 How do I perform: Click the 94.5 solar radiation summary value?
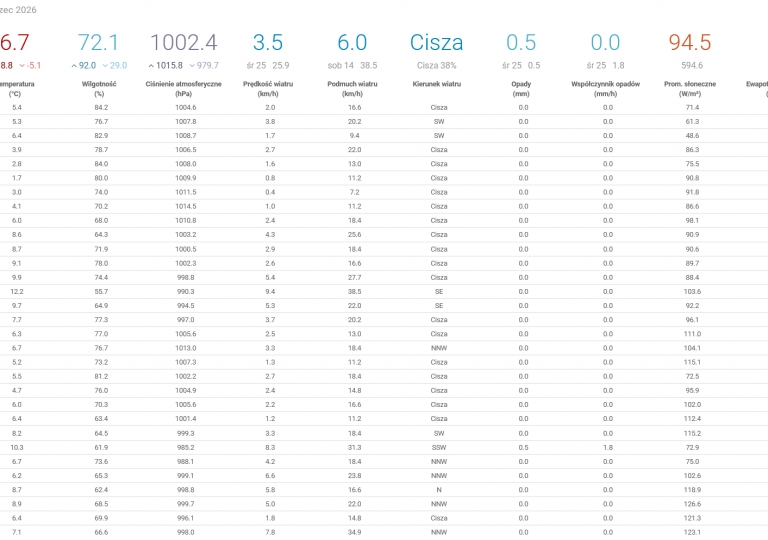pyautogui.click(x=690, y=43)
